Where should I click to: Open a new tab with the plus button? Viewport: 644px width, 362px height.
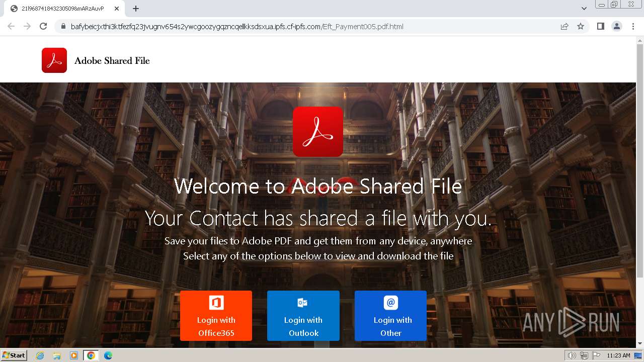tap(136, 9)
